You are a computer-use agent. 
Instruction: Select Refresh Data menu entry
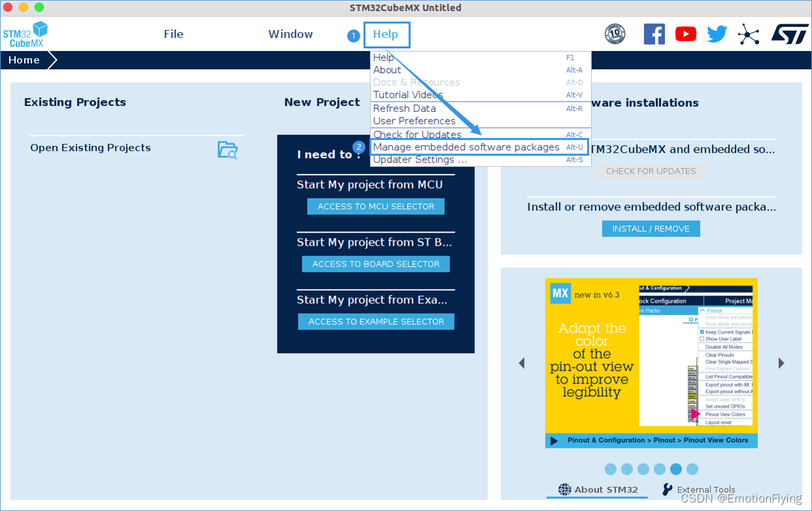point(480,108)
